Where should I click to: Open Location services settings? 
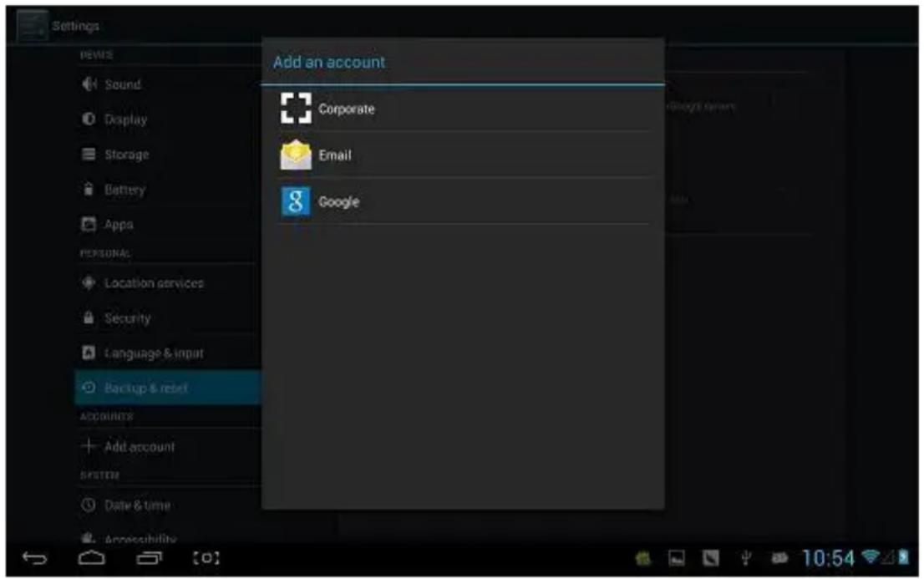click(x=168, y=283)
